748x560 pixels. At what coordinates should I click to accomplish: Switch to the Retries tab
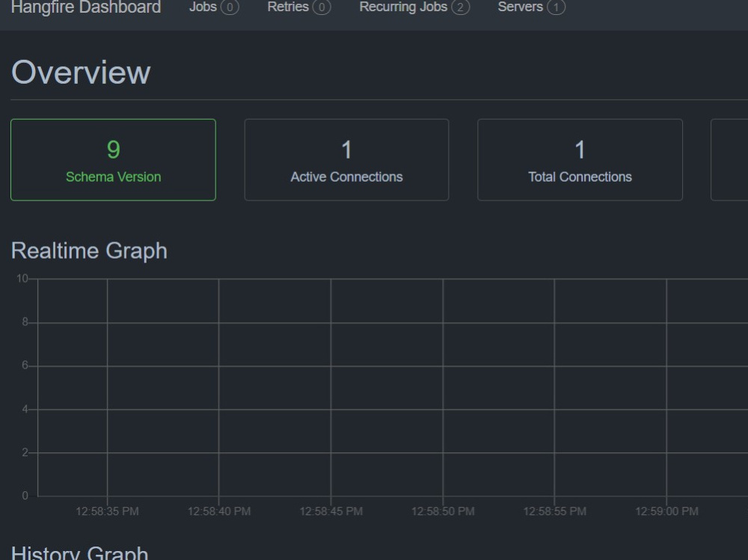tap(298, 7)
